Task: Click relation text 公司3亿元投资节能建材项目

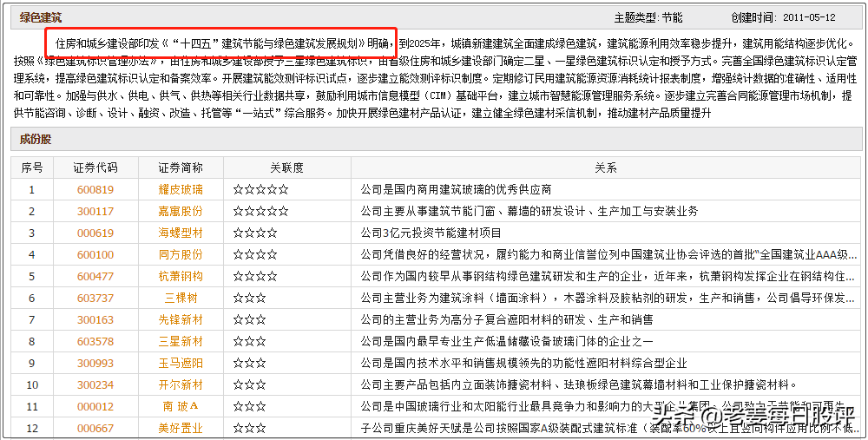Action: 431,233
